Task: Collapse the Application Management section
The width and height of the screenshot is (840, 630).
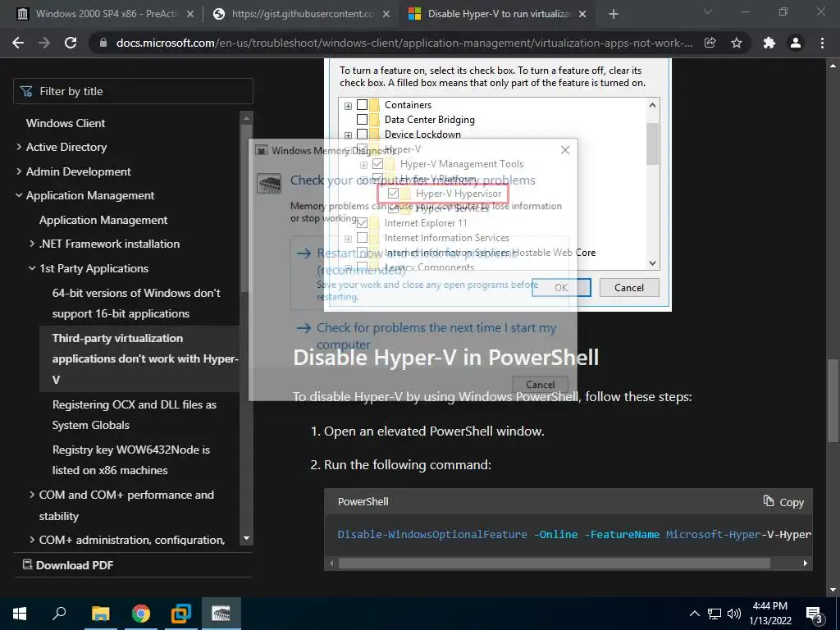Action: tap(19, 195)
